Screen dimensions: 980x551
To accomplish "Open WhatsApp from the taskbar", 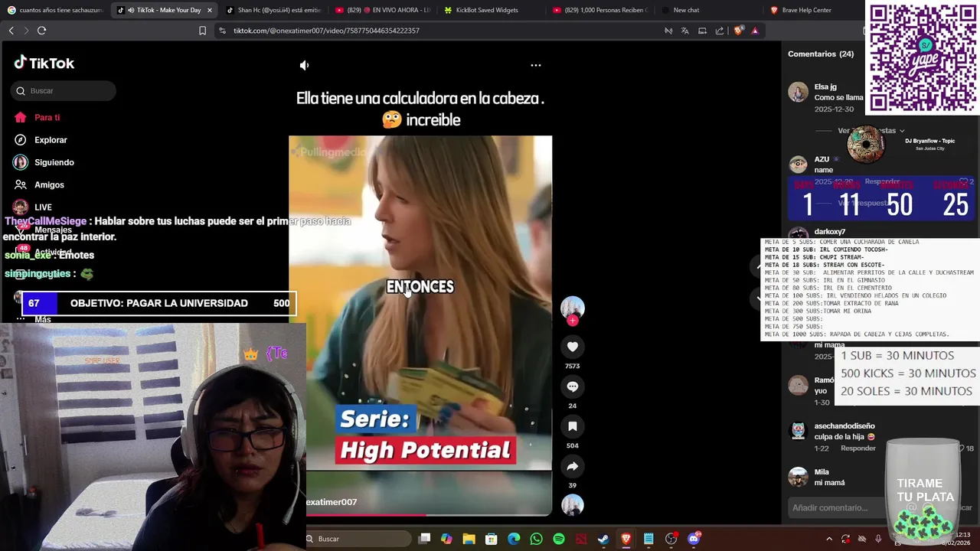I will [x=536, y=539].
